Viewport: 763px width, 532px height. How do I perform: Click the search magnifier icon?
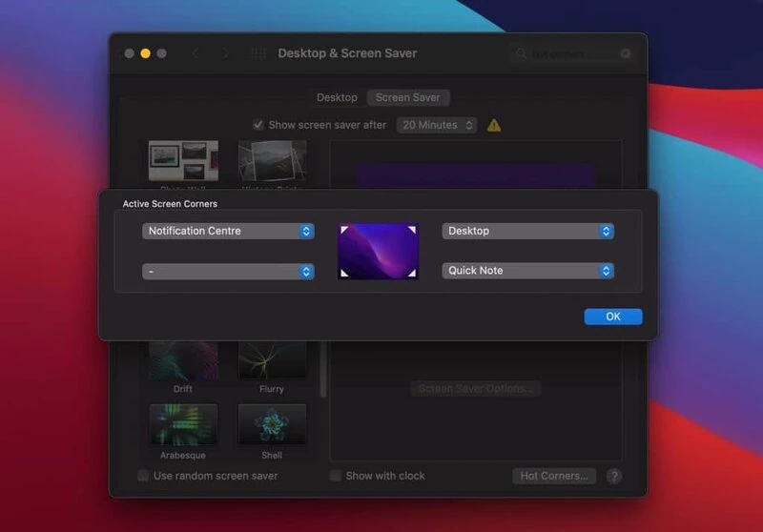[521, 53]
